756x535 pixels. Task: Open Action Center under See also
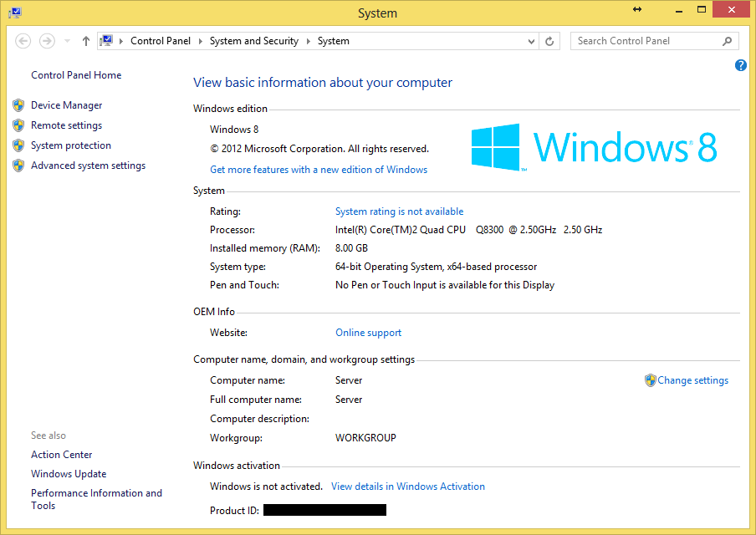click(x=61, y=455)
